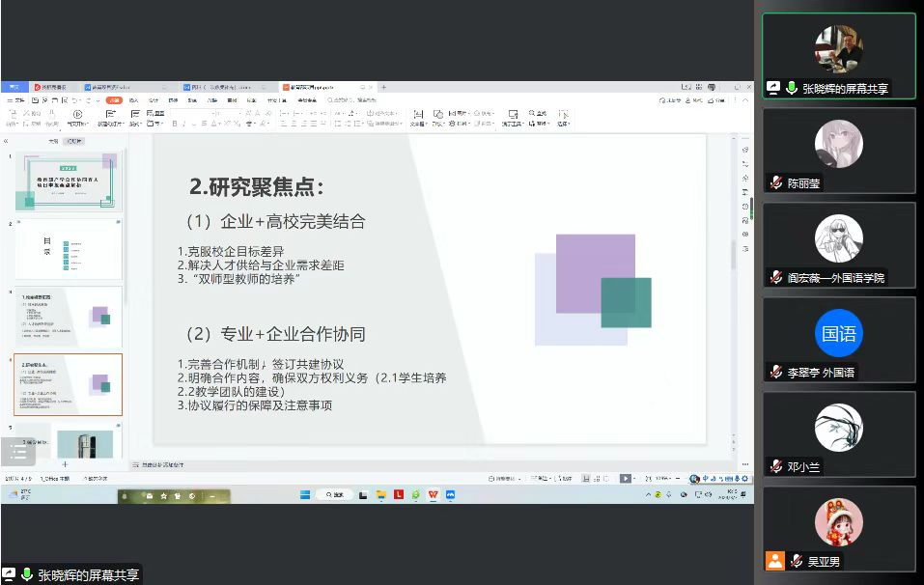This screenshot has height=585, width=924.
Task: Click the Windows taskbar search box
Action: 334,494
